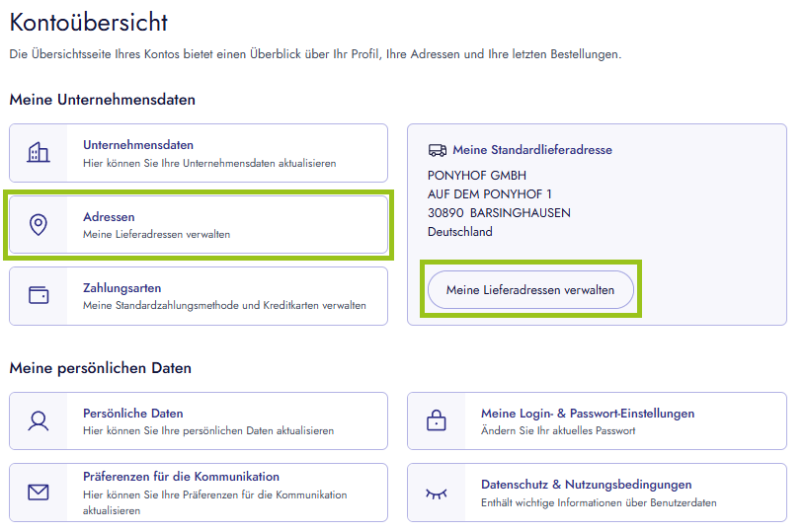Click the text AUF DEM PONYHOF 1
This screenshot has height=532, width=806.
[489, 194]
